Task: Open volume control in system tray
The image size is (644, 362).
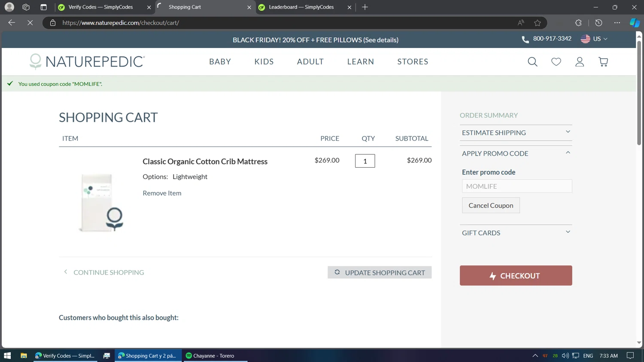Action: point(565,356)
